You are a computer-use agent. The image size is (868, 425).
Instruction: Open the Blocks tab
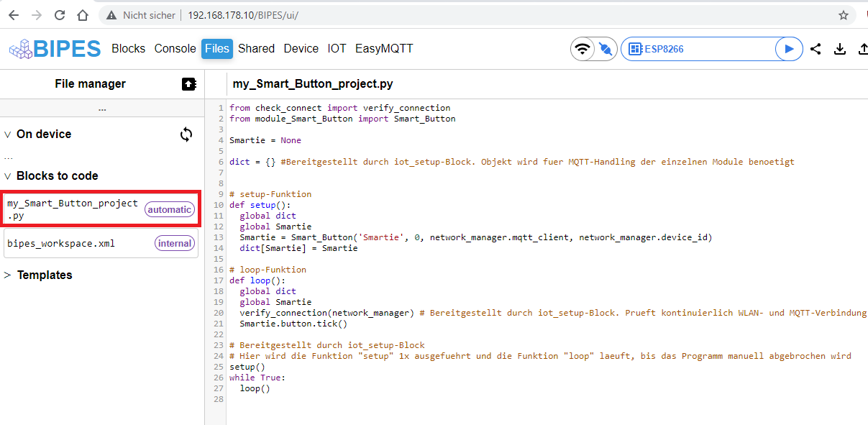pos(129,49)
